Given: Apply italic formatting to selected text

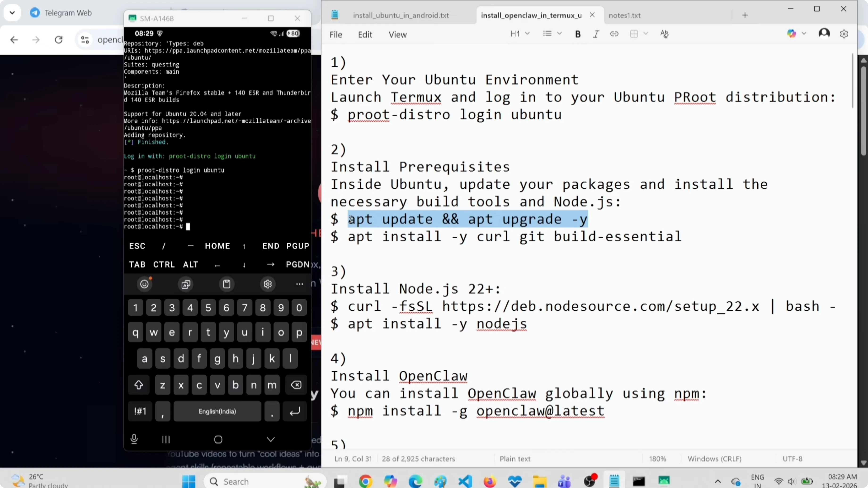Looking at the screenshot, I should pyautogui.click(x=596, y=34).
